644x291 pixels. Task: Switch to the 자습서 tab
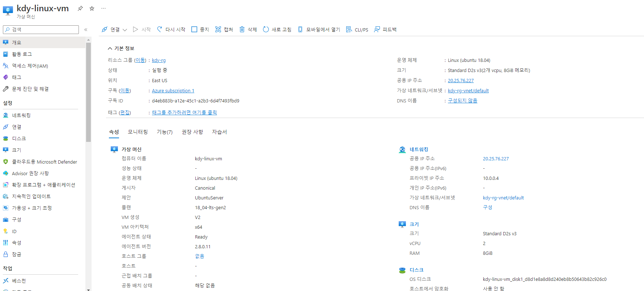coord(220,132)
